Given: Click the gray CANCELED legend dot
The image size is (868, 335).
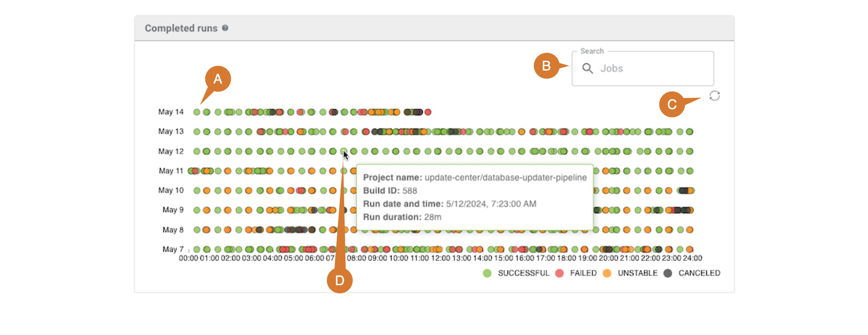Looking at the screenshot, I should [x=668, y=273].
